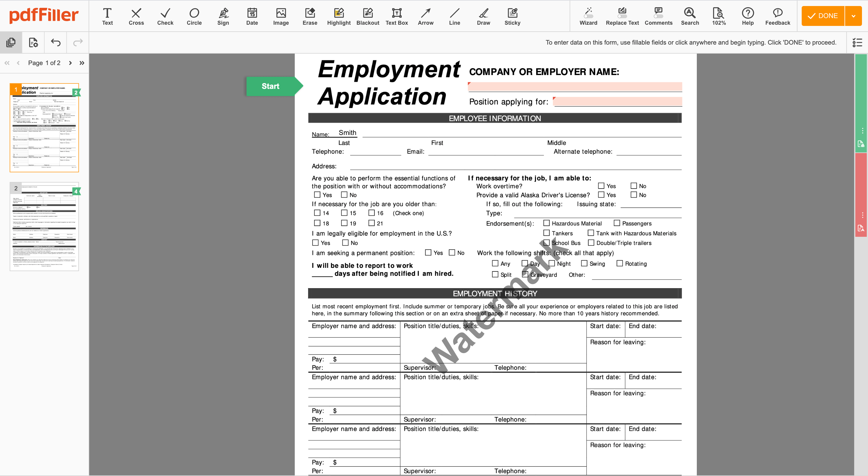This screenshot has height=476, width=868.
Task: Toggle the page thumbnails panel
Action: [11, 42]
